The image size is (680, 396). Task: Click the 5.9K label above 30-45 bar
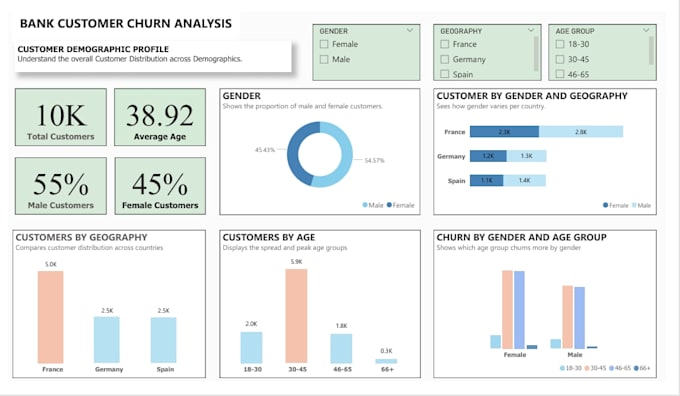297,262
